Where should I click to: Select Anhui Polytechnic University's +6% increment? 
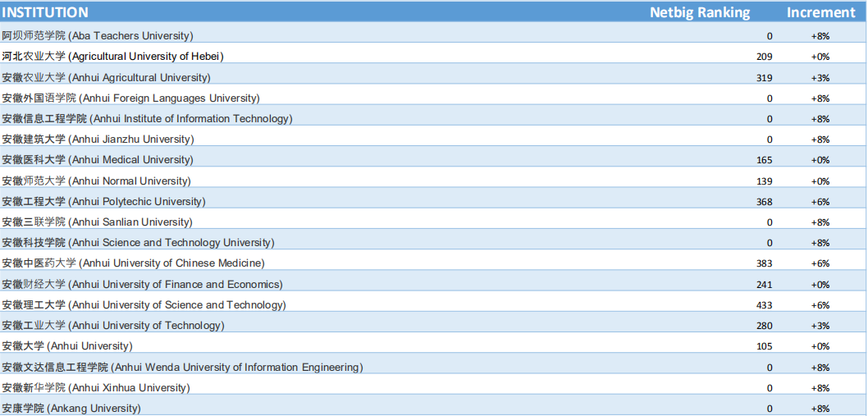point(820,202)
